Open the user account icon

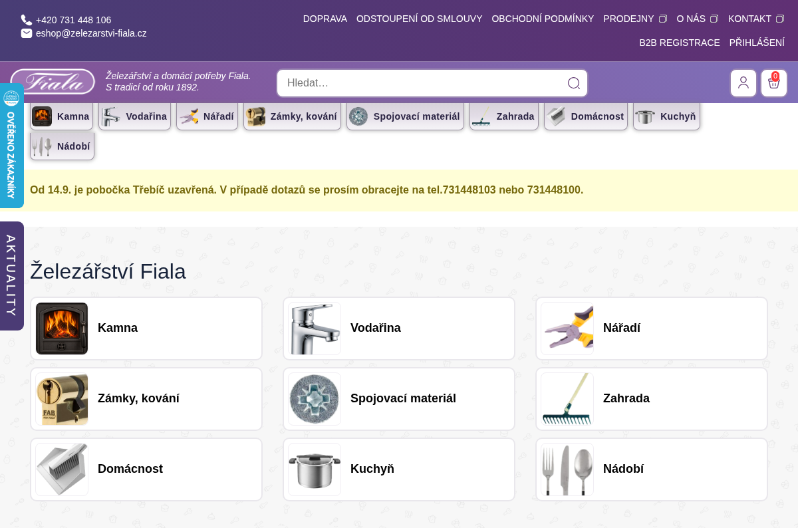(x=743, y=83)
